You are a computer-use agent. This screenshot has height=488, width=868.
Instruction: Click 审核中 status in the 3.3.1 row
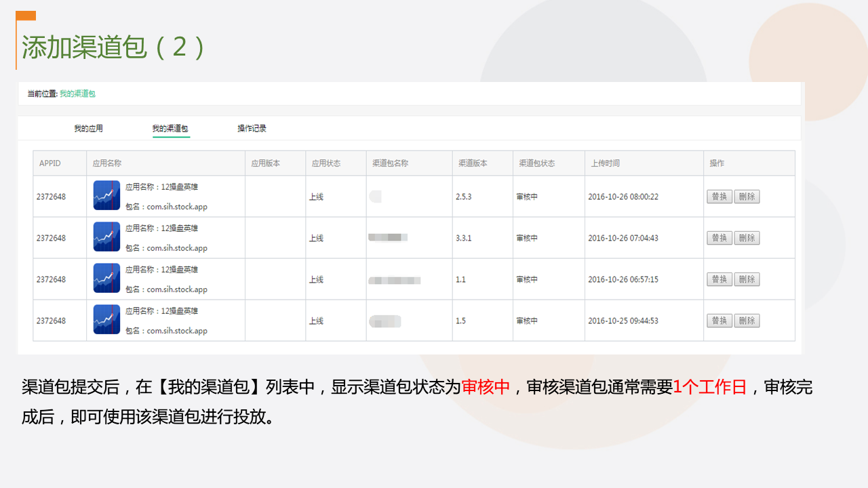pyautogui.click(x=527, y=238)
